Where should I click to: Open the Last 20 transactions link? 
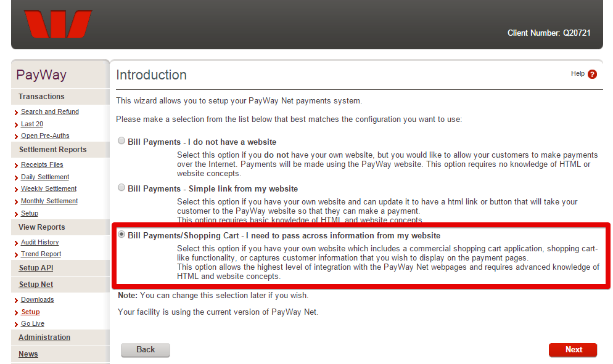click(32, 124)
